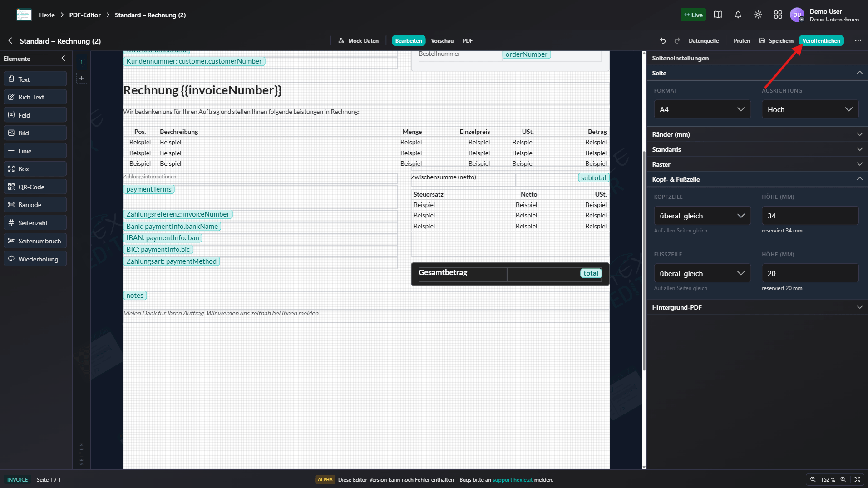
Task: Zoom out with the magnifier minus icon
Action: click(x=813, y=479)
